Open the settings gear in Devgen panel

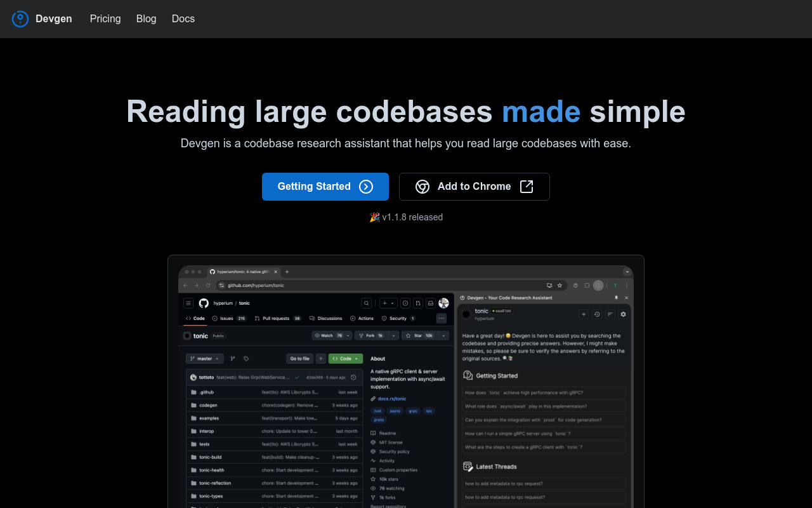pyautogui.click(x=624, y=314)
